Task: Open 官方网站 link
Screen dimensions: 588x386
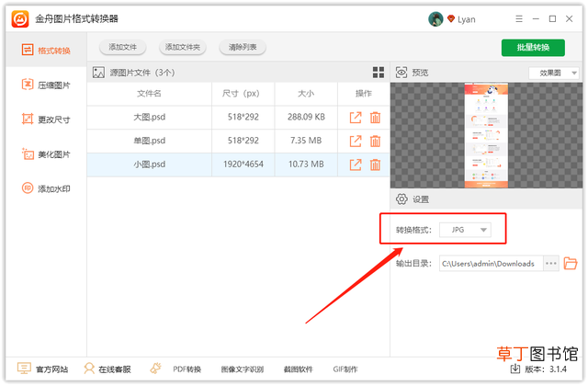Action: click(x=43, y=369)
